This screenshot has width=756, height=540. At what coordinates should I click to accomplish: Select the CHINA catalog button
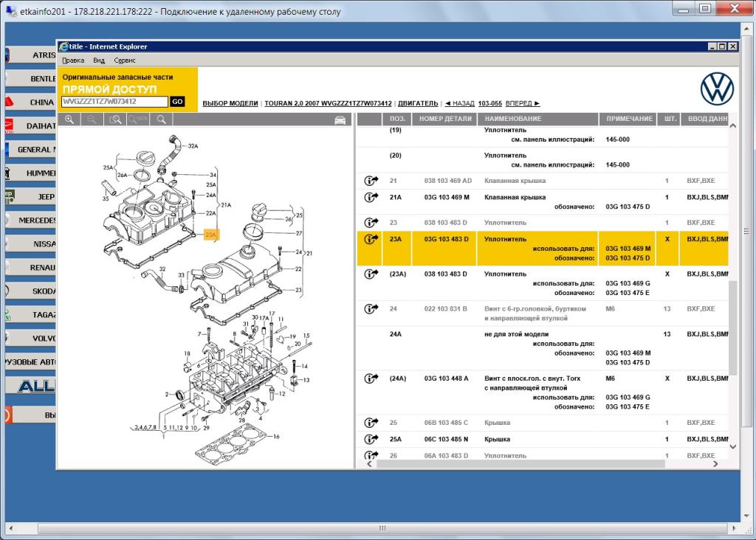click(30, 102)
